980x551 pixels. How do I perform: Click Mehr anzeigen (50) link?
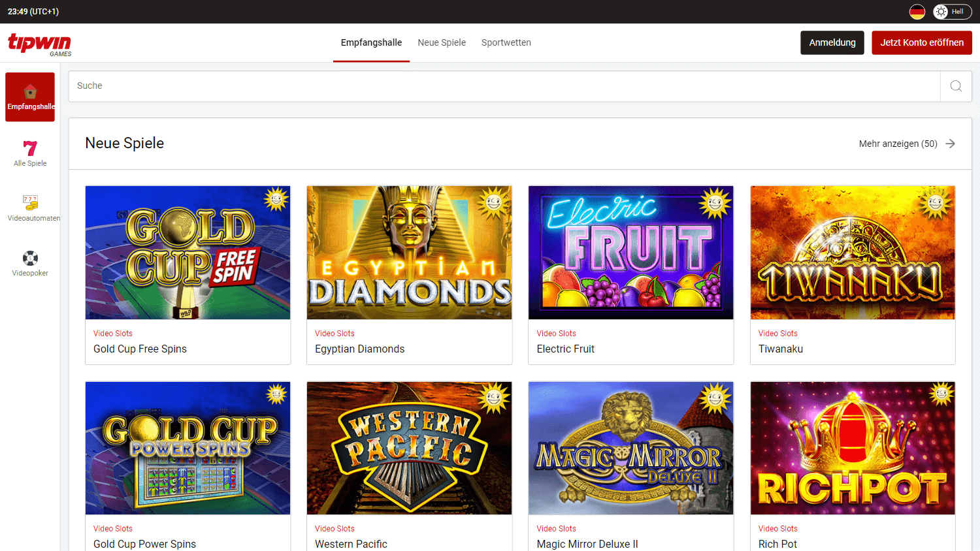(898, 144)
